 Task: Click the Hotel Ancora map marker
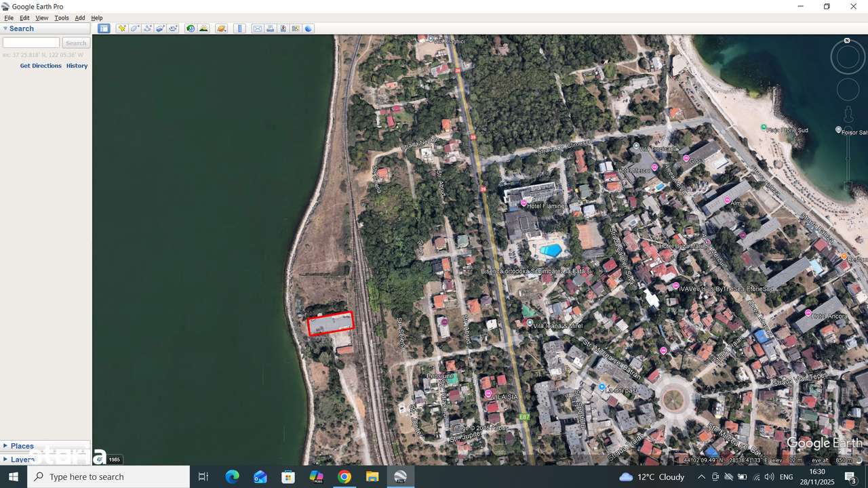tap(808, 313)
